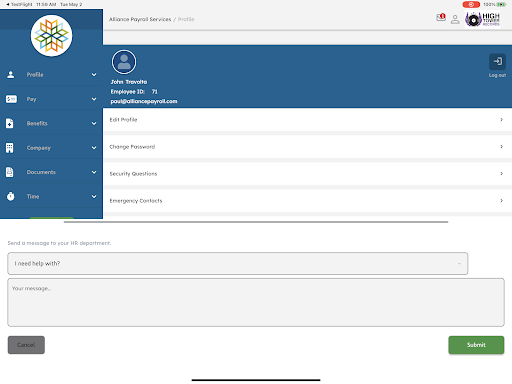Click the Alliance Payroll snowflake logo
Viewport: 512px width, 384px height.
pos(52,36)
